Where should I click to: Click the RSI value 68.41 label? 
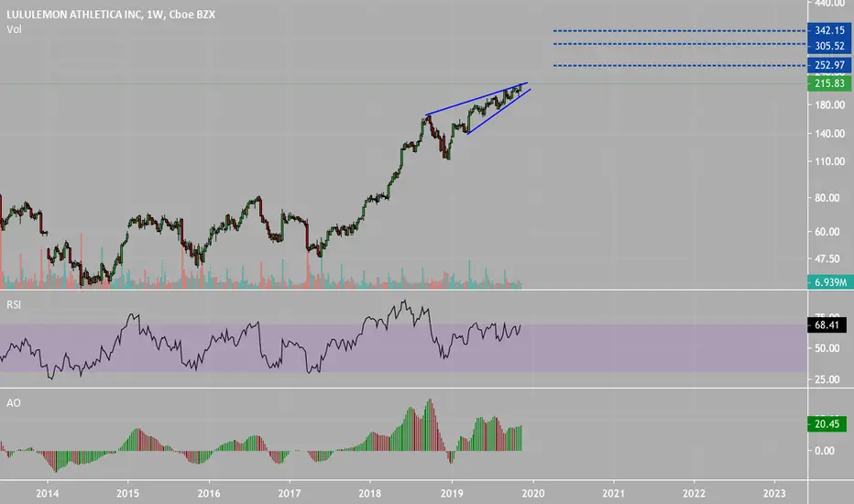(827, 325)
